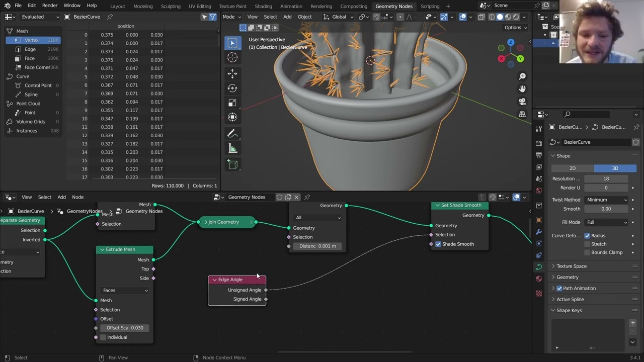
Task: Click the Blender logo menu
Action: click(x=7, y=6)
